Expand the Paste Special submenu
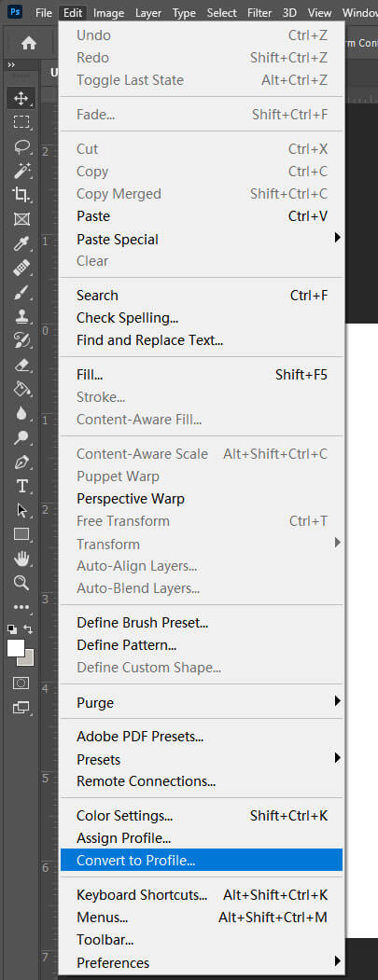Screen dimensions: 378x980 [202, 239]
